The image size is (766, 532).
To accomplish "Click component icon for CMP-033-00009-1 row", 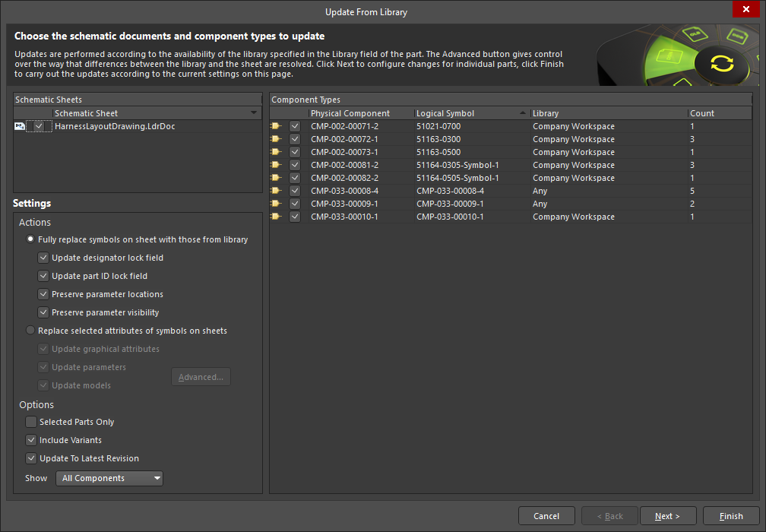I will 276,204.
